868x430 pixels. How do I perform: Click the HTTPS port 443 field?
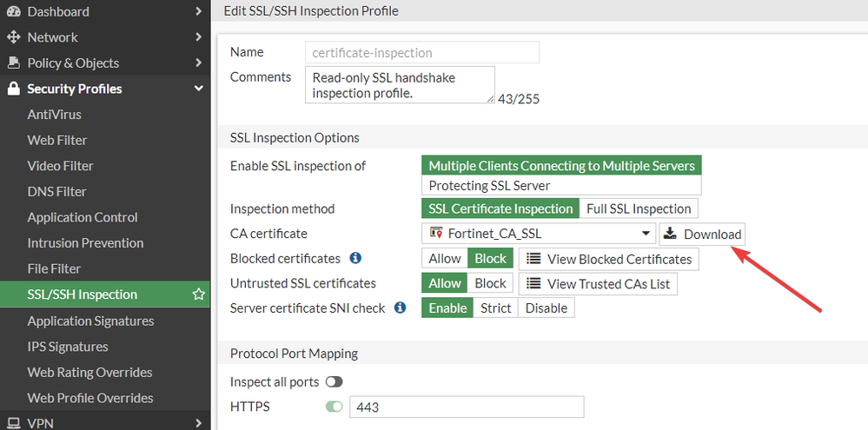pyautogui.click(x=466, y=407)
